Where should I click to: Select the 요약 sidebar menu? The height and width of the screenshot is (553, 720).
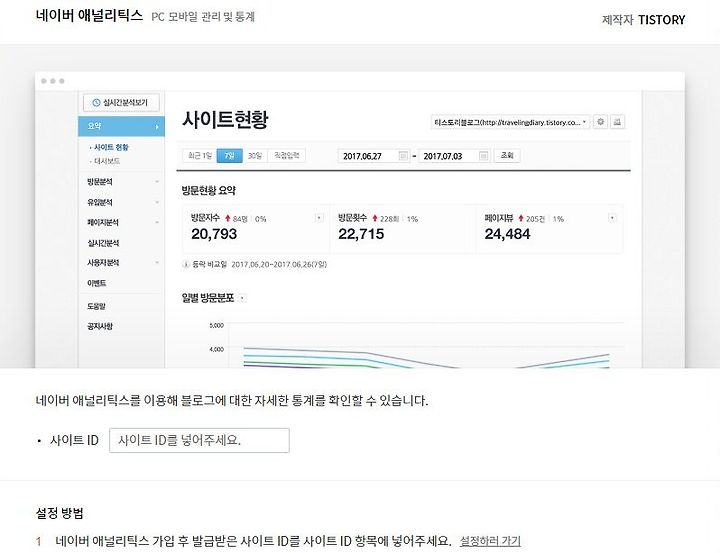121,126
